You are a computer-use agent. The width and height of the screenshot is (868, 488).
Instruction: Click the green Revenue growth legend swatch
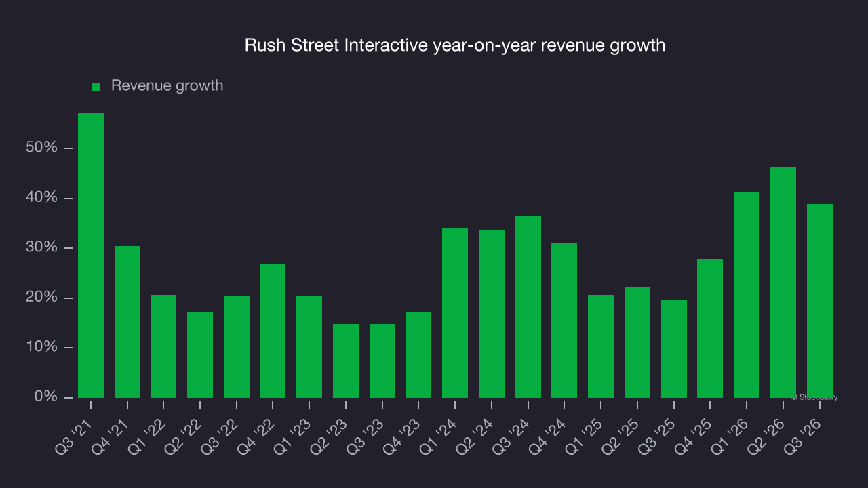[x=96, y=87]
